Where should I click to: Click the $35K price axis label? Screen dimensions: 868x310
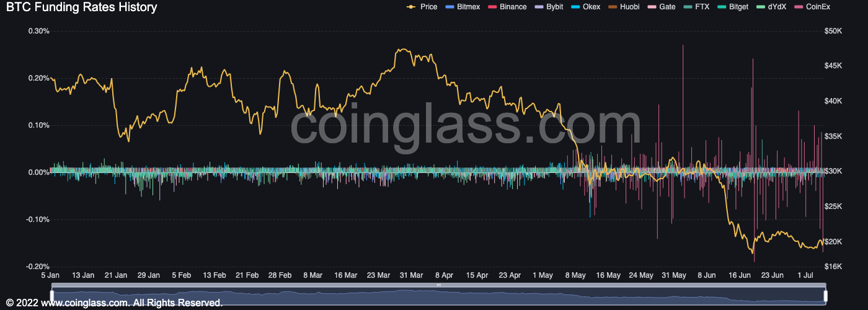click(x=832, y=136)
